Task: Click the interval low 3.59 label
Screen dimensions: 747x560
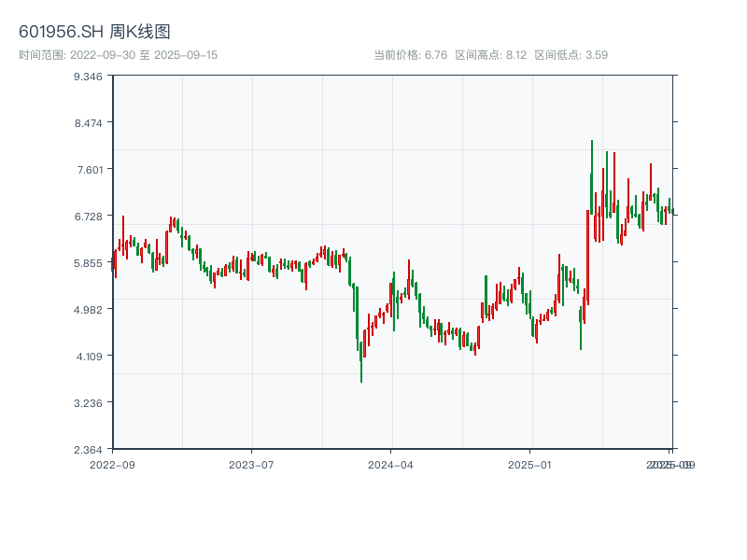Action: [571, 55]
